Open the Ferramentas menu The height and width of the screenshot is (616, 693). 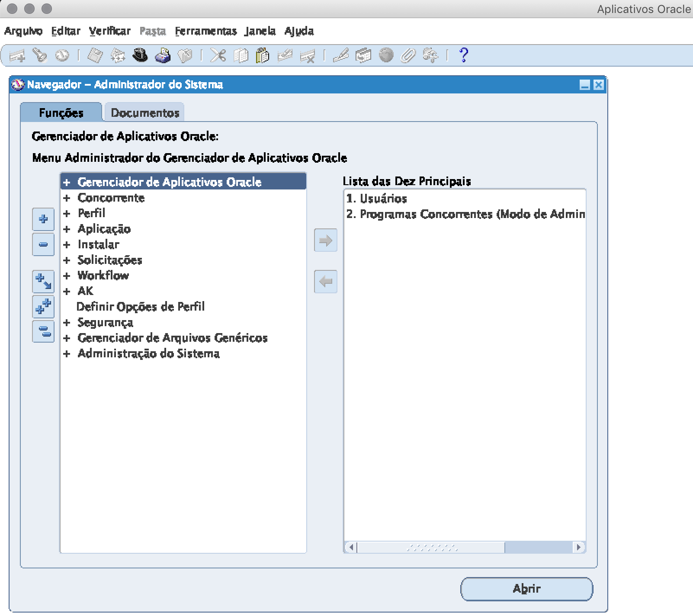pyautogui.click(x=206, y=31)
